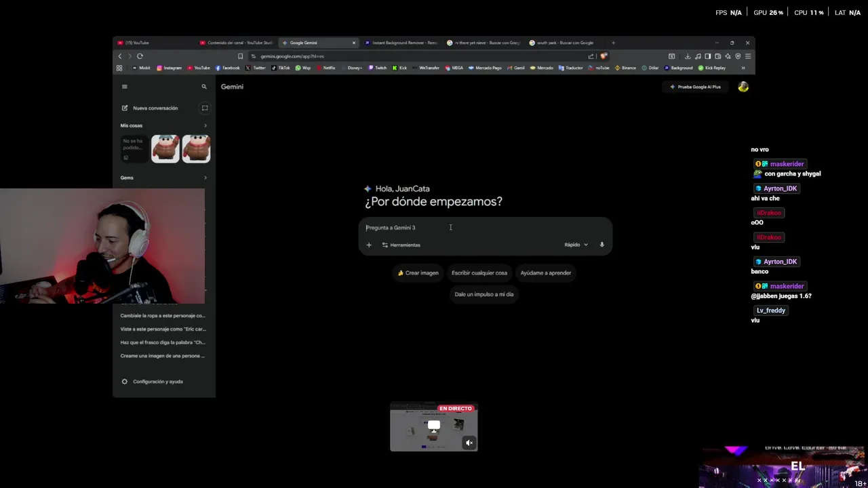Open chat 'Haz que el frasco diga la palabra'
Viewport: 868px width, 488px height.
163,342
